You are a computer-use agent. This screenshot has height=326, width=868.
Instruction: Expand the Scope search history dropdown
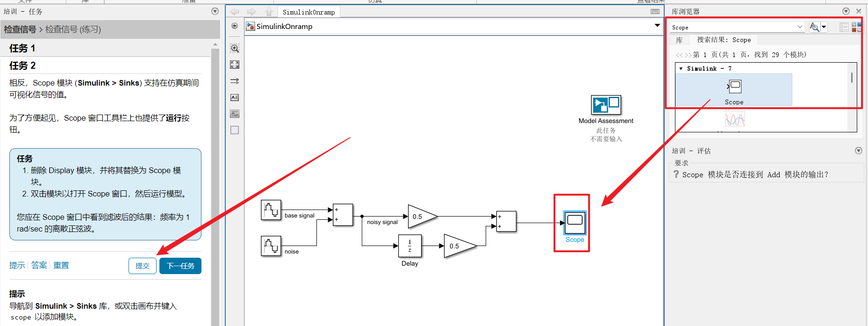point(800,27)
